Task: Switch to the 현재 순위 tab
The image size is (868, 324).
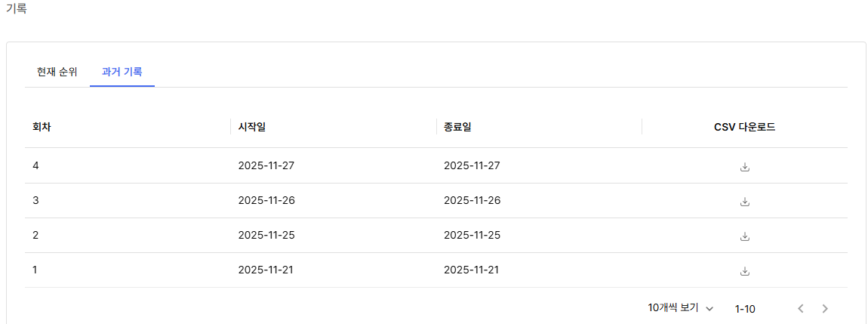Action: (x=57, y=73)
